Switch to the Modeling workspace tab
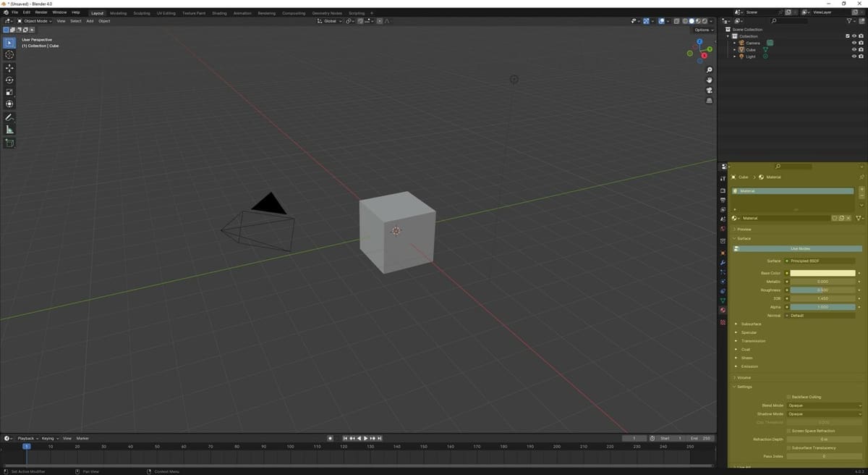The image size is (868, 475). [x=118, y=13]
